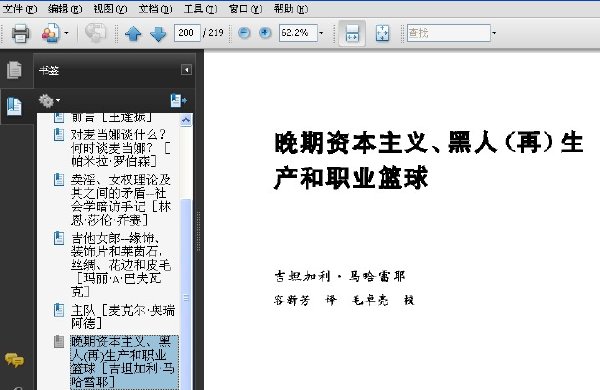Click the Print icon in the toolbar
The width and height of the screenshot is (600, 390).
[x=20, y=33]
